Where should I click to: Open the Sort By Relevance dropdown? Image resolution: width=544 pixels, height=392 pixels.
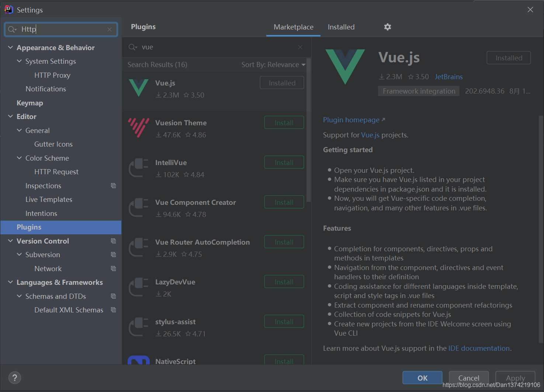pos(273,65)
